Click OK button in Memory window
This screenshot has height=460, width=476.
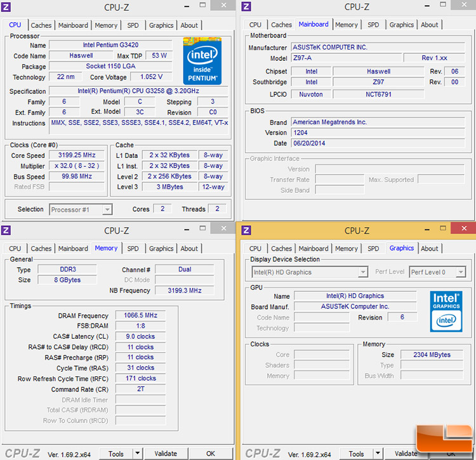pyautogui.click(x=211, y=454)
